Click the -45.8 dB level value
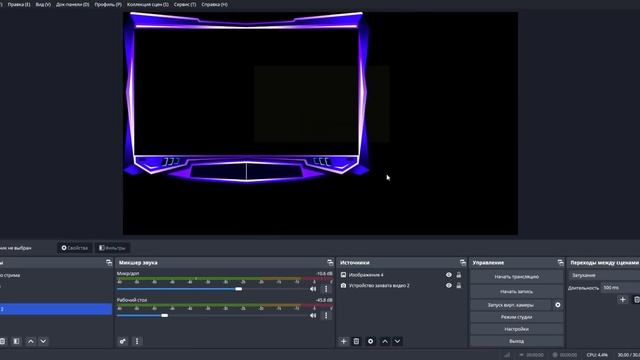Screen dimensions: 640x360 coord(324,300)
